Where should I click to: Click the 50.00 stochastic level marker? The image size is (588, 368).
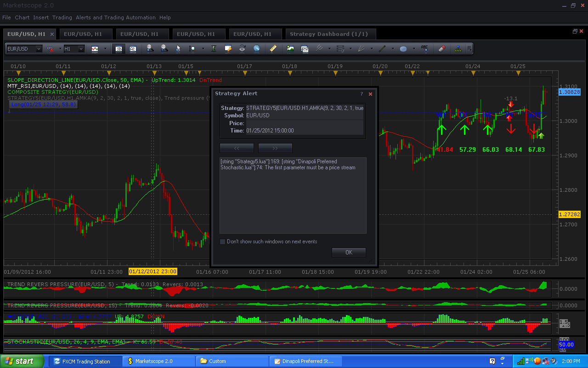[566, 344]
